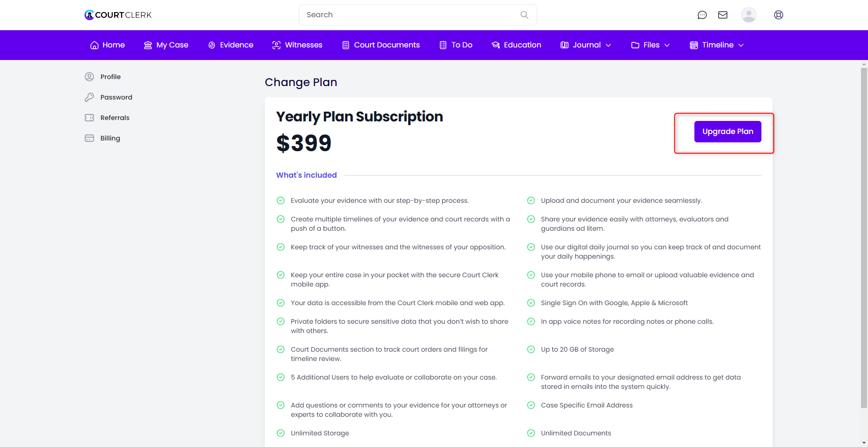Open the help lifebuoy icon
868x447 pixels.
point(779,15)
